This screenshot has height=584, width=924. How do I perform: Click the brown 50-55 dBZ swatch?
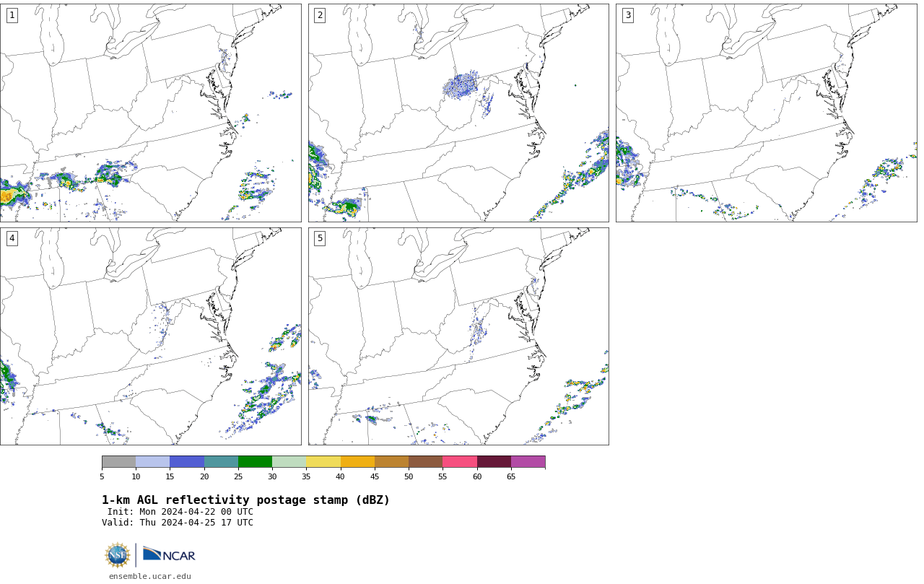click(x=426, y=462)
